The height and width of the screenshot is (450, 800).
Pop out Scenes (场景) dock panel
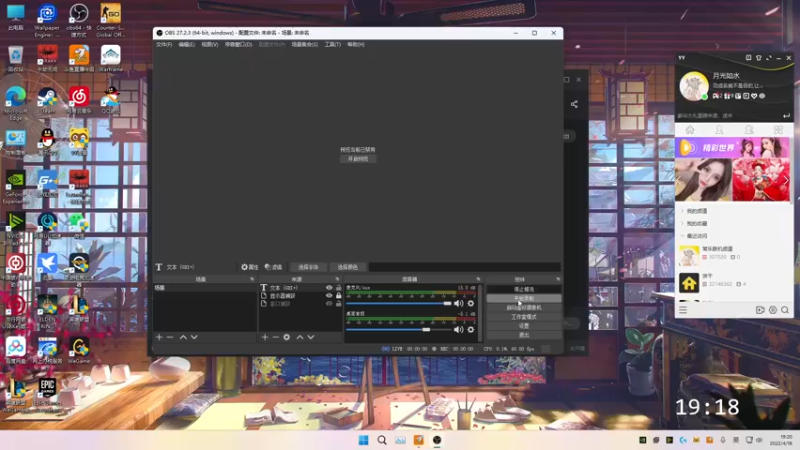click(x=252, y=279)
